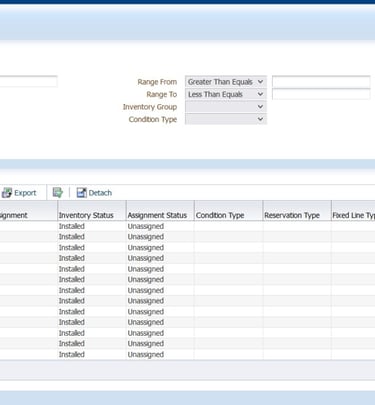Click the Fixed Line Type column header
Image resolution: width=375 pixels, height=405 pixels.
(353, 211)
